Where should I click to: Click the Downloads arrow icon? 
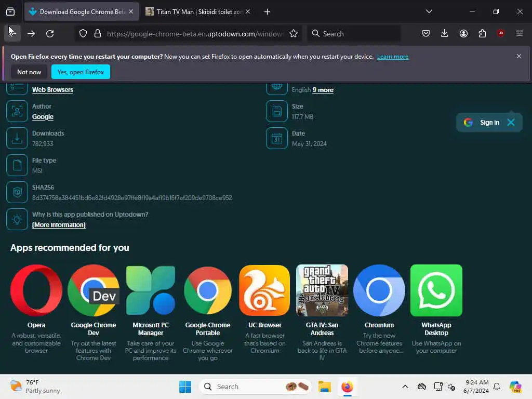coord(17,138)
